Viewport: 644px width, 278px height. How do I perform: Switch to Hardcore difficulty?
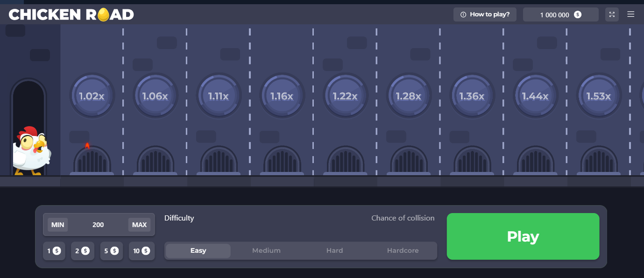(403, 251)
